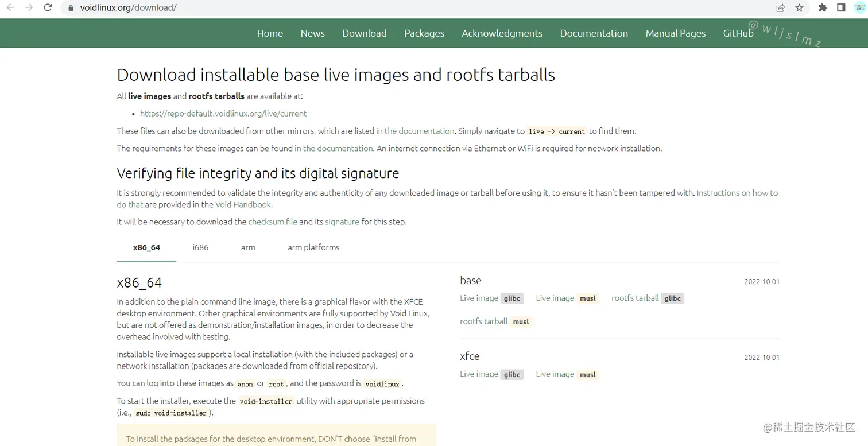Switch to the arm tab
The width and height of the screenshot is (868, 446).
coord(248,247)
